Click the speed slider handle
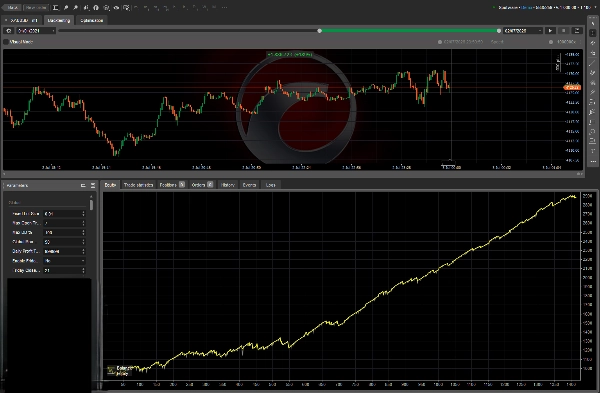This screenshot has height=393, width=600. (551, 42)
